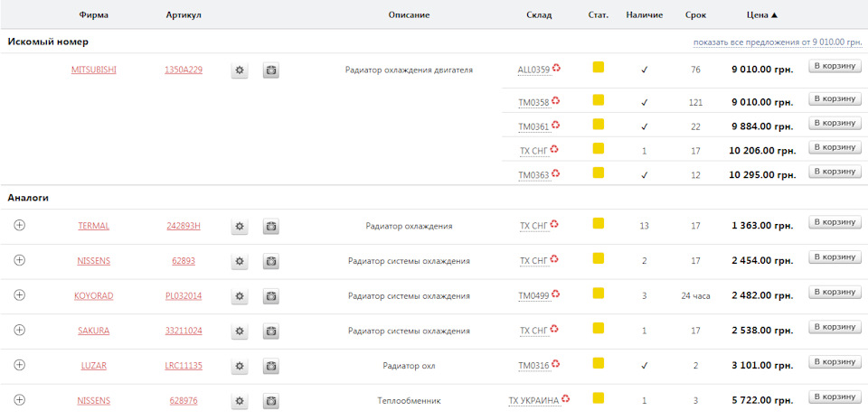Open KOYORAD brand link
The height and width of the screenshot is (420, 868).
tap(93, 296)
